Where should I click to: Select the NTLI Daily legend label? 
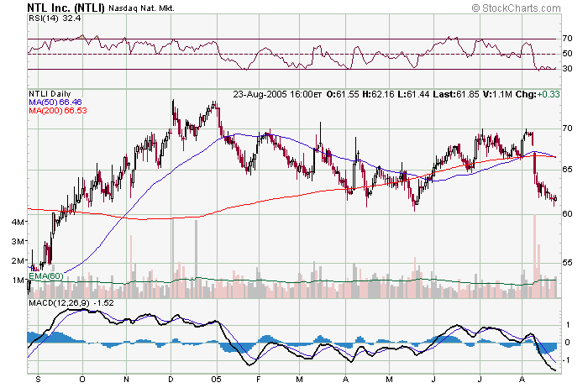(50, 94)
